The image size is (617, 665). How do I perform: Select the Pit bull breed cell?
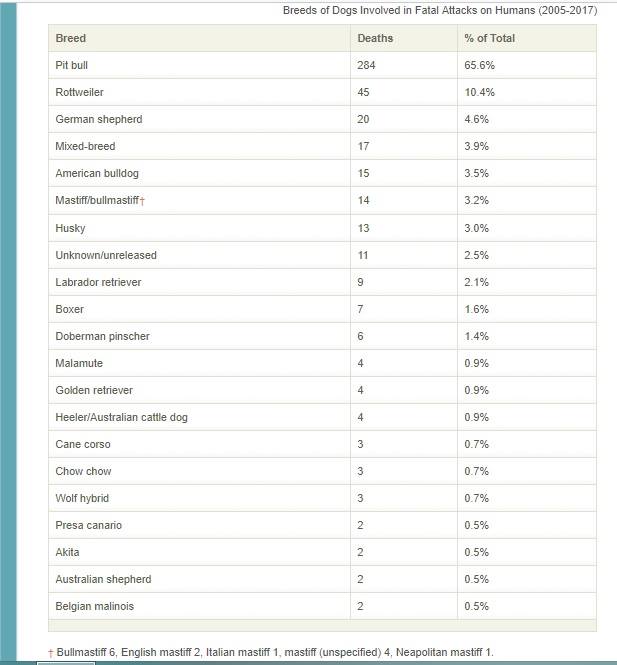point(75,65)
